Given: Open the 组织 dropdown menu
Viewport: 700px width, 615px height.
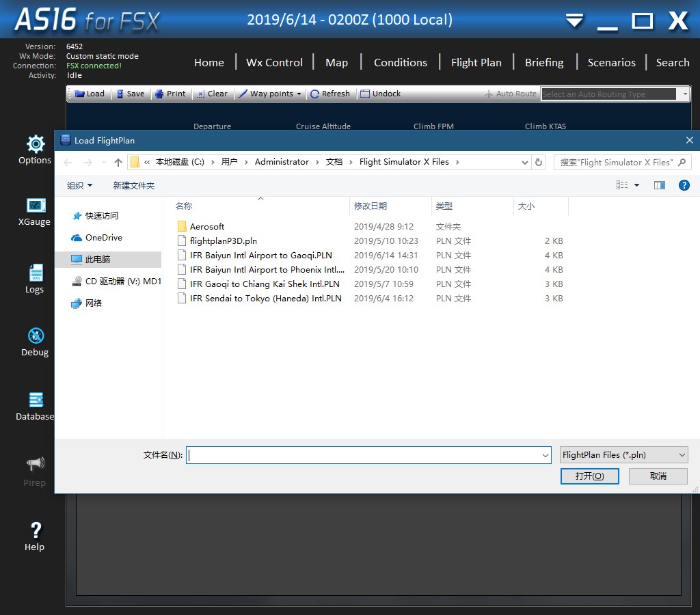Looking at the screenshot, I should pos(79,186).
